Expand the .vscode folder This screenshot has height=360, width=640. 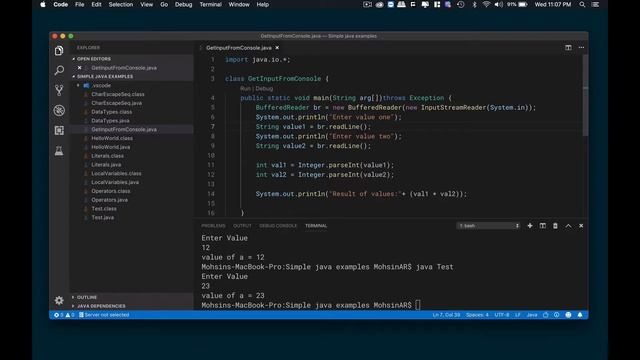coord(101,85)
